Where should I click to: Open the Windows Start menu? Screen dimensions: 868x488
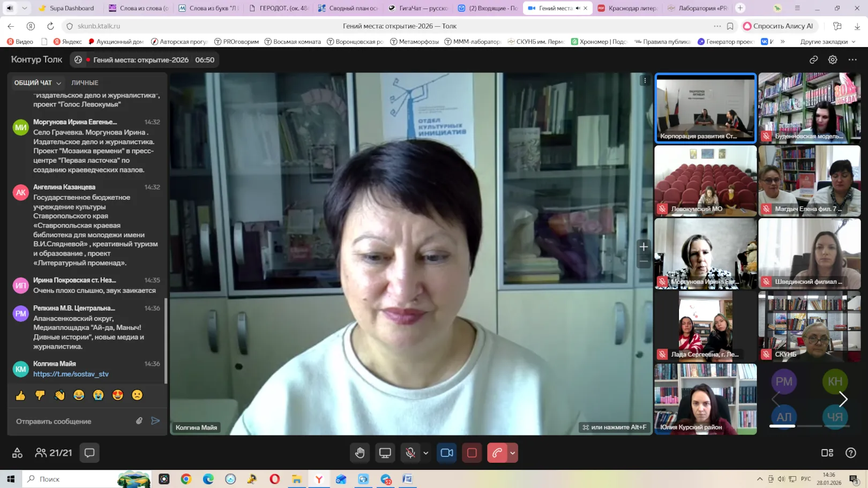11,479
